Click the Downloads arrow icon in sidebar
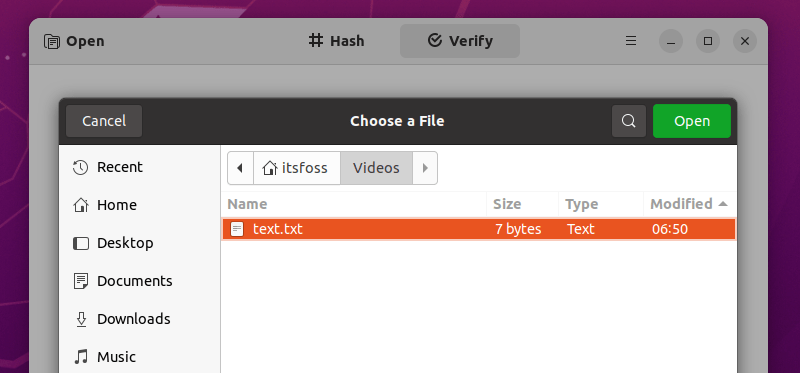Image resolution: width=800 pixels, height=373 pixels. pos(81,319)
